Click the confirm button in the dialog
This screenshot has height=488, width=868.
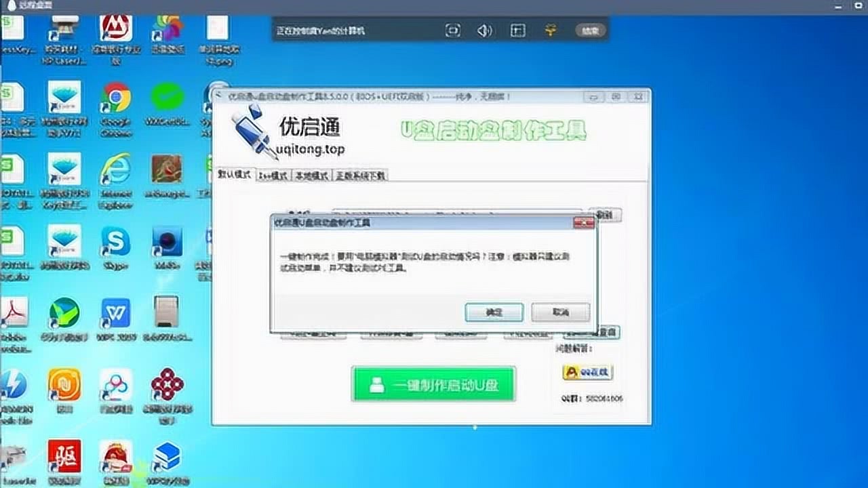pos(494,312)
